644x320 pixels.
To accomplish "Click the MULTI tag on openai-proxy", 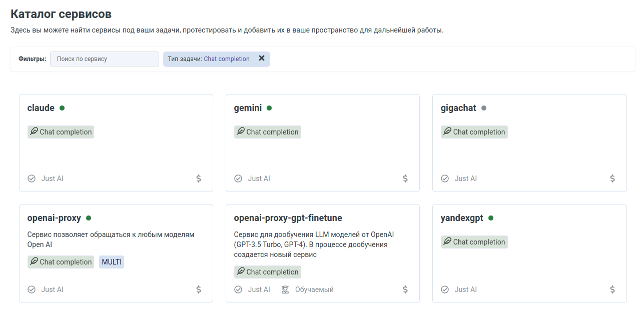I will click(x=112, y=262).
